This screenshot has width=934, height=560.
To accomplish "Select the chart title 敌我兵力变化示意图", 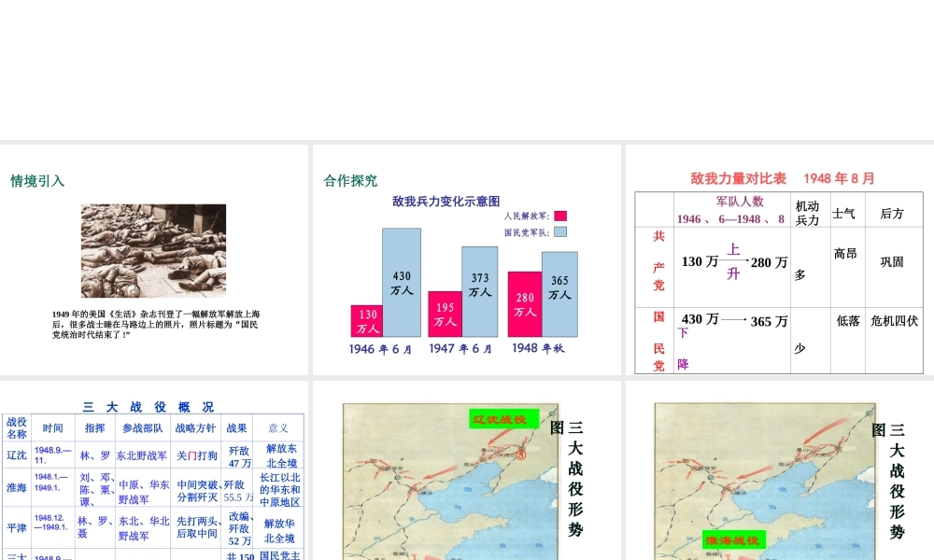I will tap(446, 202).
